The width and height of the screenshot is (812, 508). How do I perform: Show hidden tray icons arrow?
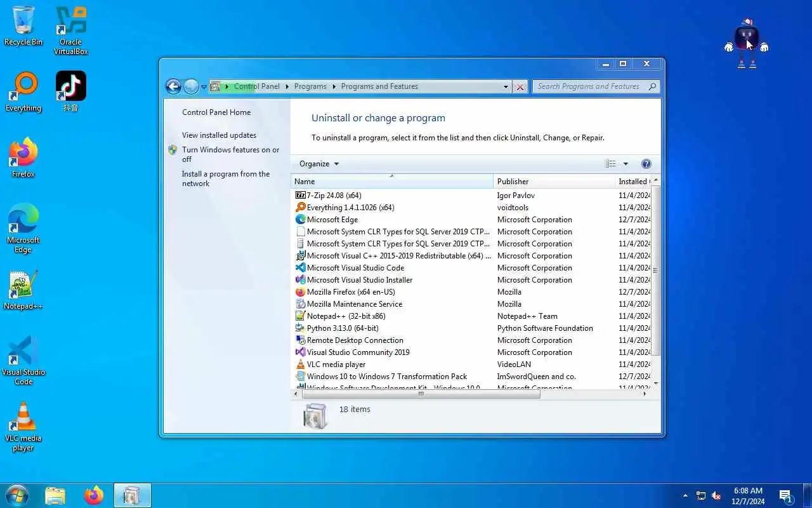point(685,495)
